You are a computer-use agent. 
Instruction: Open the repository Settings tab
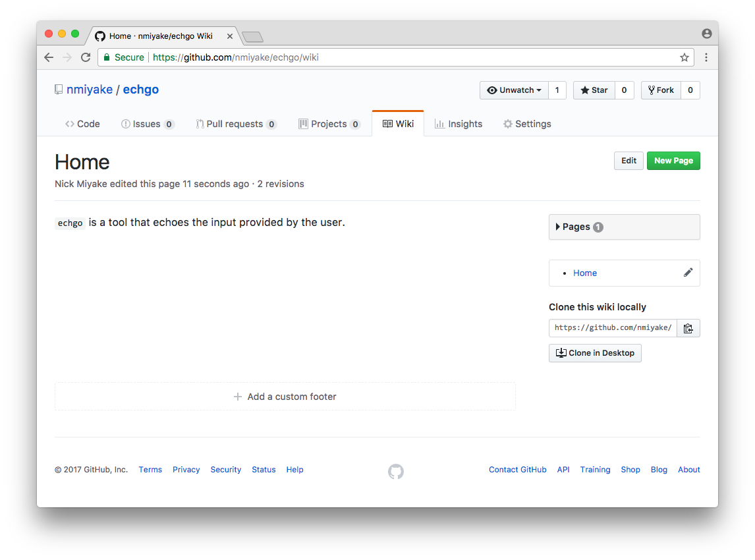click(527, 124)
